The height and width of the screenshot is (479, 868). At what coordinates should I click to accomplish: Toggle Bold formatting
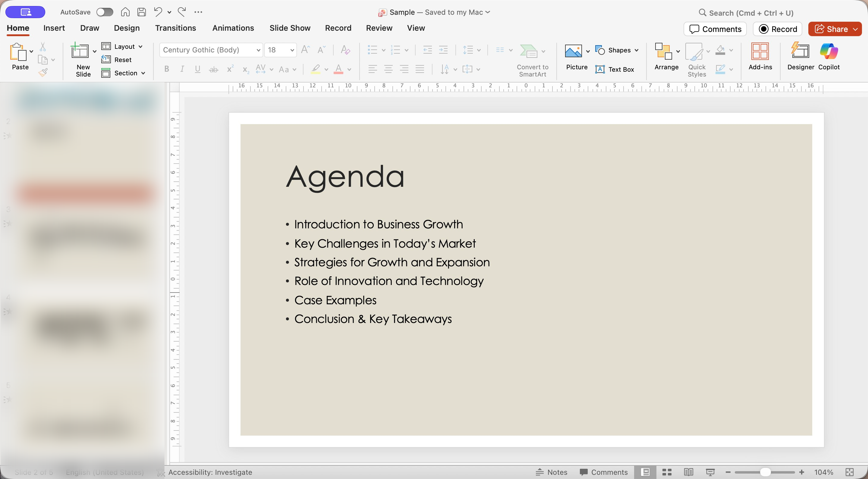tap(166, 69)
